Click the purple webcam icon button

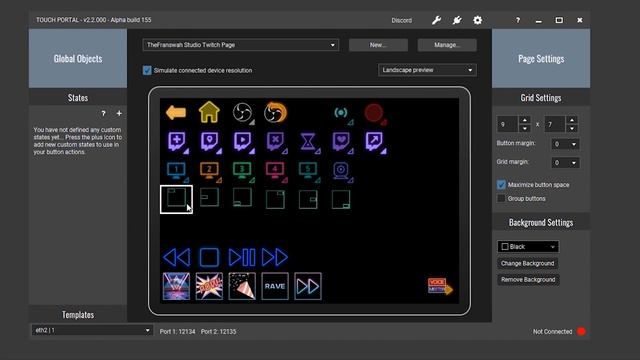pyautogui.click(x=341, y=171)
